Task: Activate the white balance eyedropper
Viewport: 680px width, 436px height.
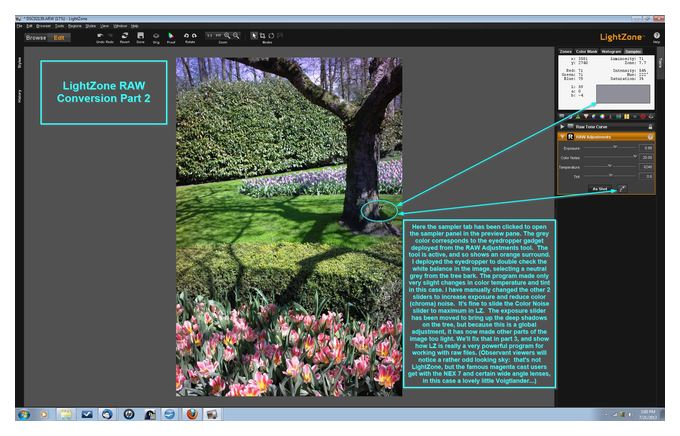Action: [622, 189]
